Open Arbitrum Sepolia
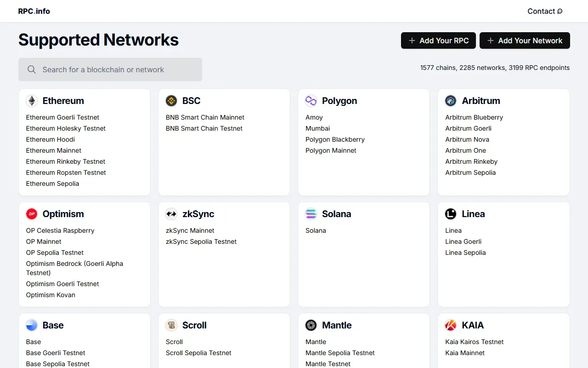Image resolution: width=588 pixels, height=368 pixels. pyautogui.click(x=470, y=172)
